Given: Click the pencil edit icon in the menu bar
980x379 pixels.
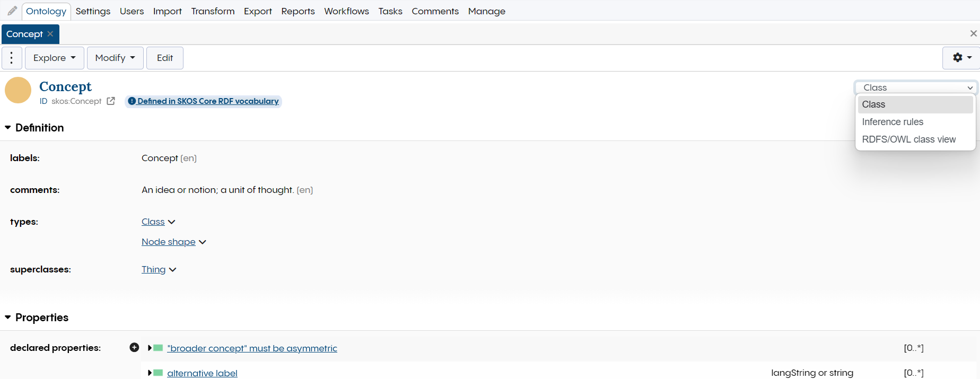Looking at the screenshot, I should click(12, 11).
